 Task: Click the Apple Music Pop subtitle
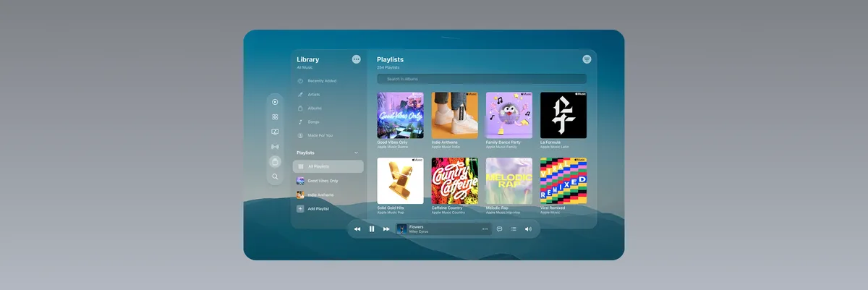391,213
